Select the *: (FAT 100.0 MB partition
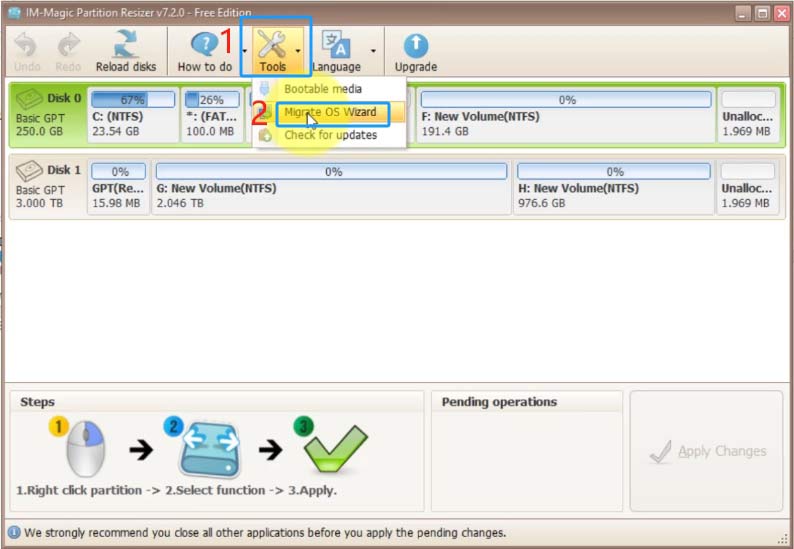The image size is (794, 549). point(212,114)
